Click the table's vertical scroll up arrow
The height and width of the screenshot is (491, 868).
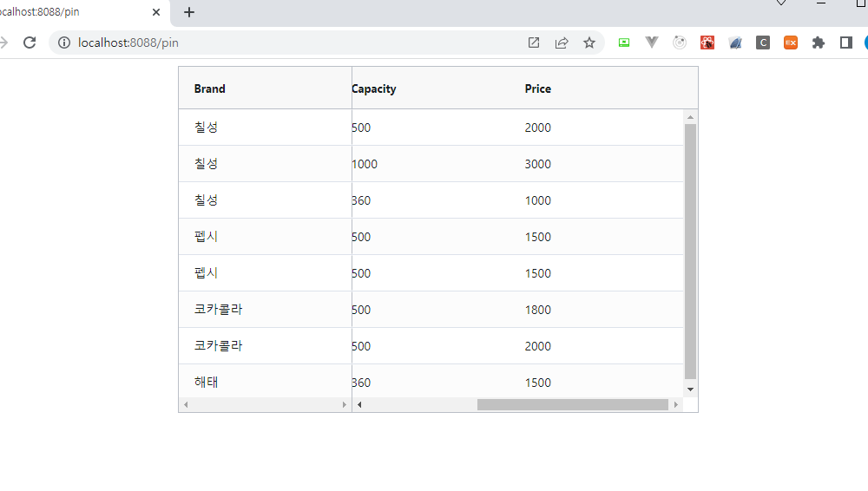pyautogui.click(x=690, y=117)
